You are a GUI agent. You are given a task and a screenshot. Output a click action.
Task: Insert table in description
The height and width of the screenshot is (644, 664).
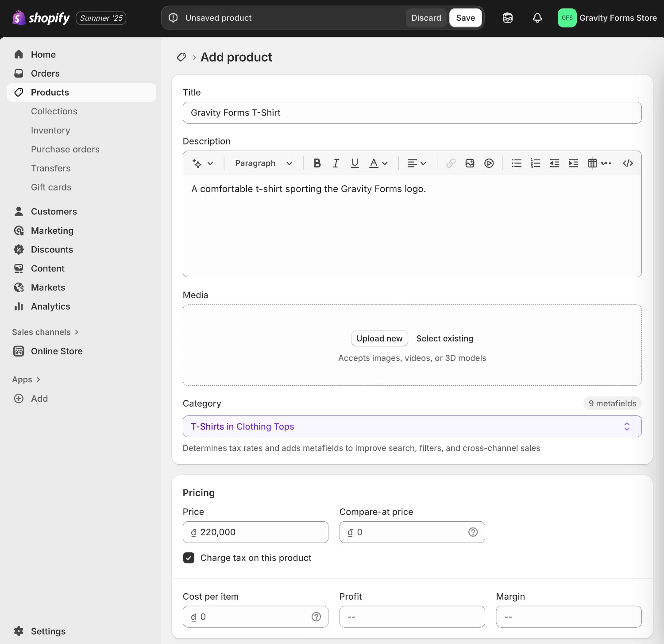[x=592, y=163]
